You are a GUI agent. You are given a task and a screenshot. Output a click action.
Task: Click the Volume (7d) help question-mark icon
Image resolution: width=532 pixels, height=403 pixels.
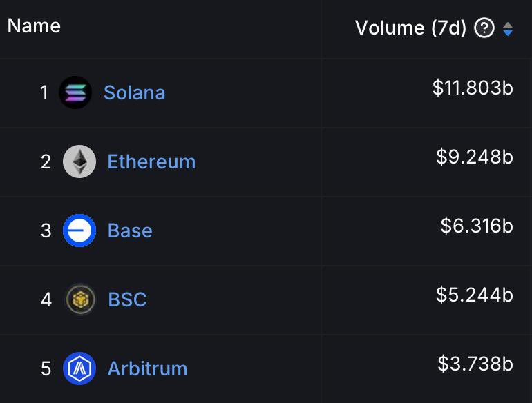(484, 28)
